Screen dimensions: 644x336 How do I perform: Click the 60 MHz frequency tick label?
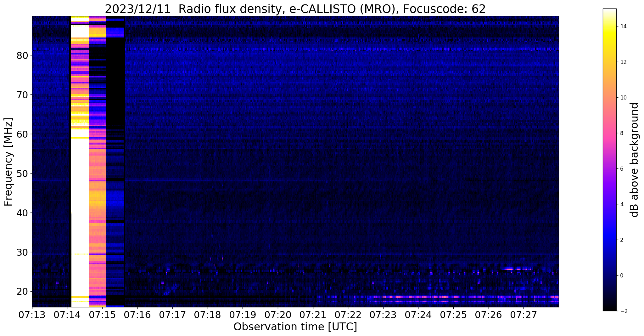point(22,134)
